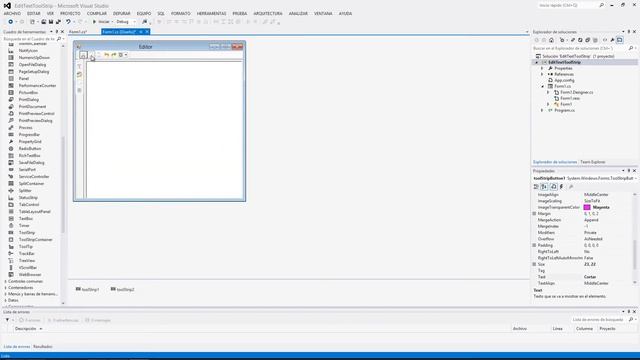Image resolution: width=640 pixels, height=360 pixels.
Task: Select NotifyIcon in the toolbox
Action: pos(28,51)
